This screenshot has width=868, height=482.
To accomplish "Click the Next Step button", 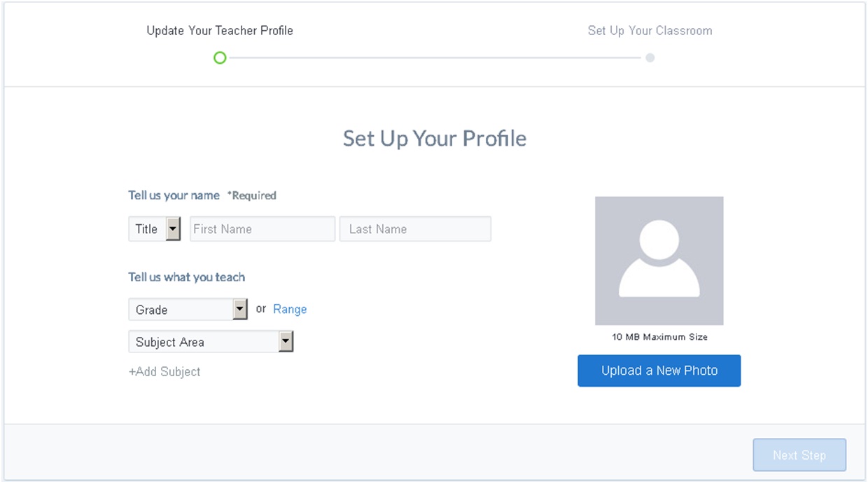I will click(x=799, y=455).
